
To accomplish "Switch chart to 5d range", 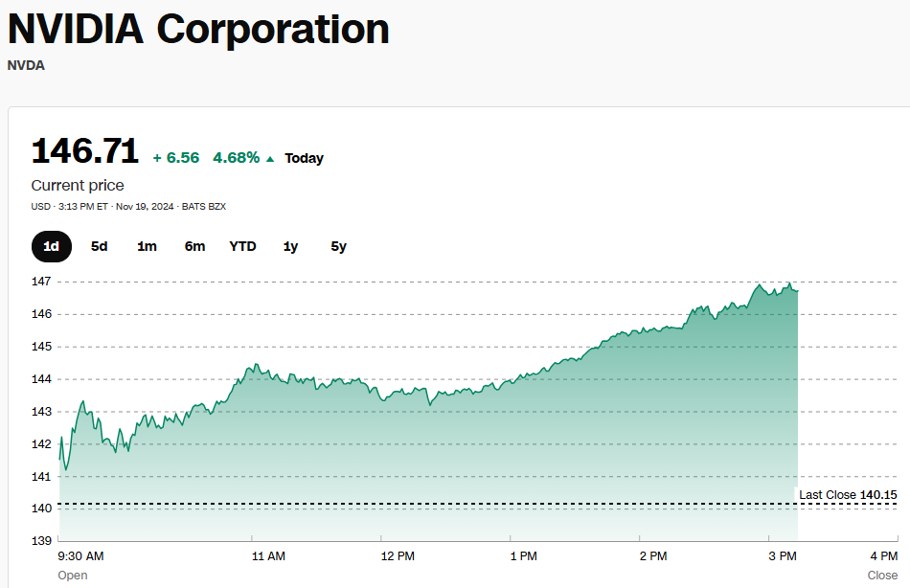I will click(x=100, y=247).
